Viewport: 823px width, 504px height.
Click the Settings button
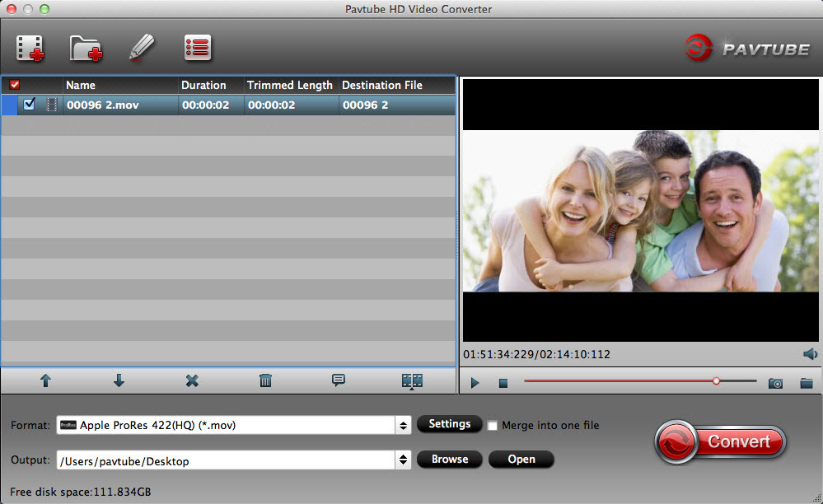(x=449, y=424)
